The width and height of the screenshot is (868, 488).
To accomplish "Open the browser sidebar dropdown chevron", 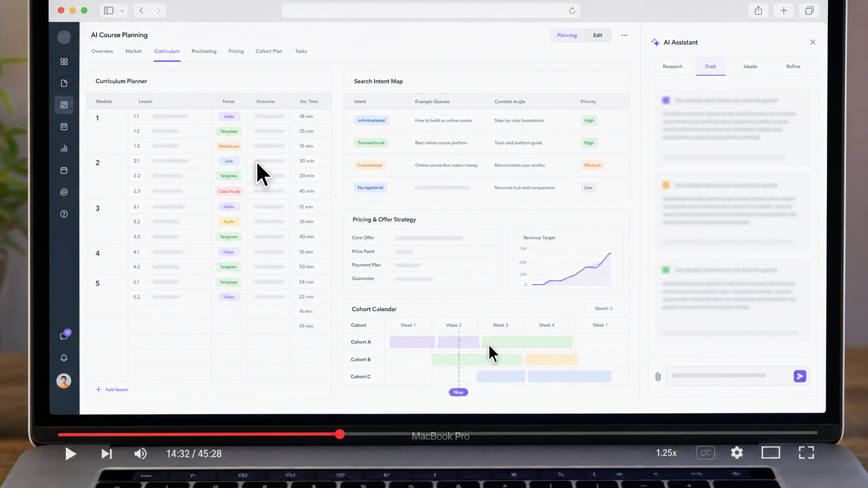I will (x=122, y=10).
